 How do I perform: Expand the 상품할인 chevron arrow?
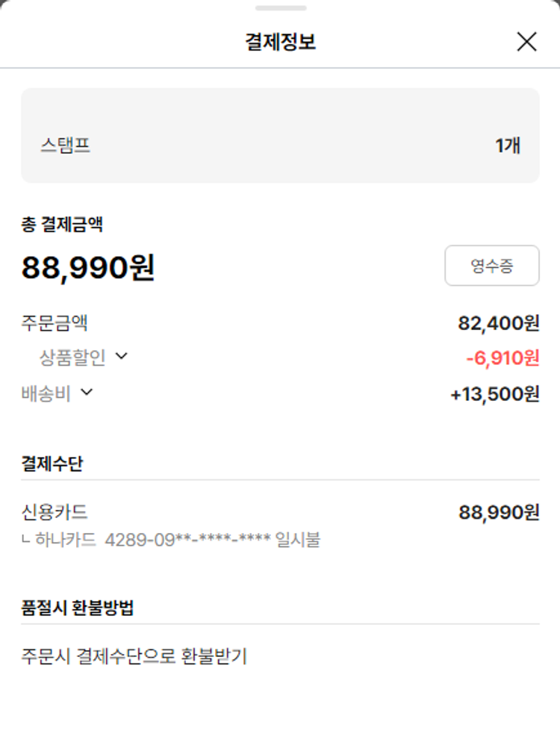(122, 357)
